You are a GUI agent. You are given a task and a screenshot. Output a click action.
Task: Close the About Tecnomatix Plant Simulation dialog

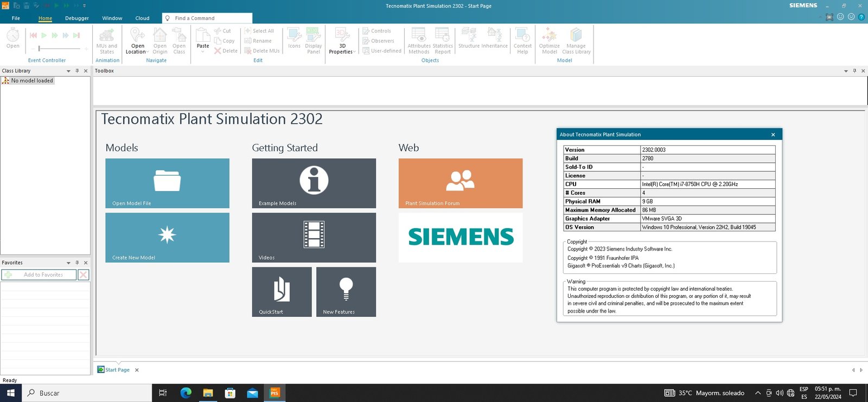click(x=773, y=135)
